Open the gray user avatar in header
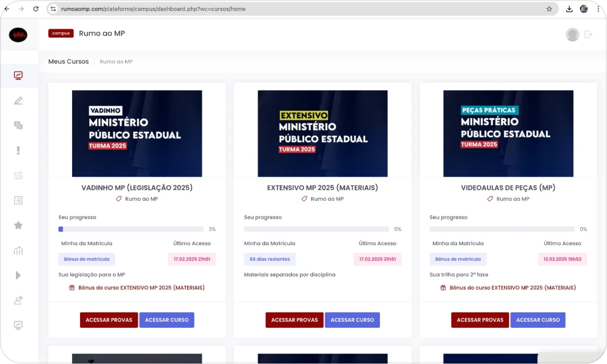The width and height of the screenshot is (607, 364). click(573, 34)
